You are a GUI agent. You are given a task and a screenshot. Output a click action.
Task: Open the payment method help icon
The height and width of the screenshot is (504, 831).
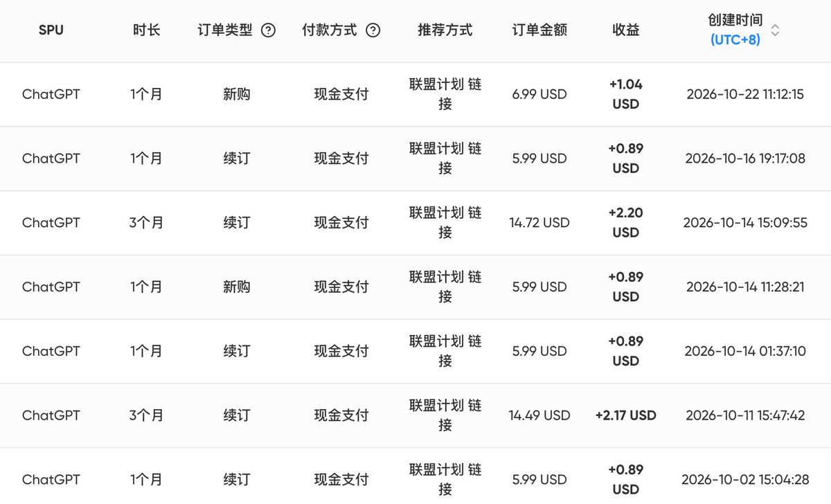(x=373, y=30)
